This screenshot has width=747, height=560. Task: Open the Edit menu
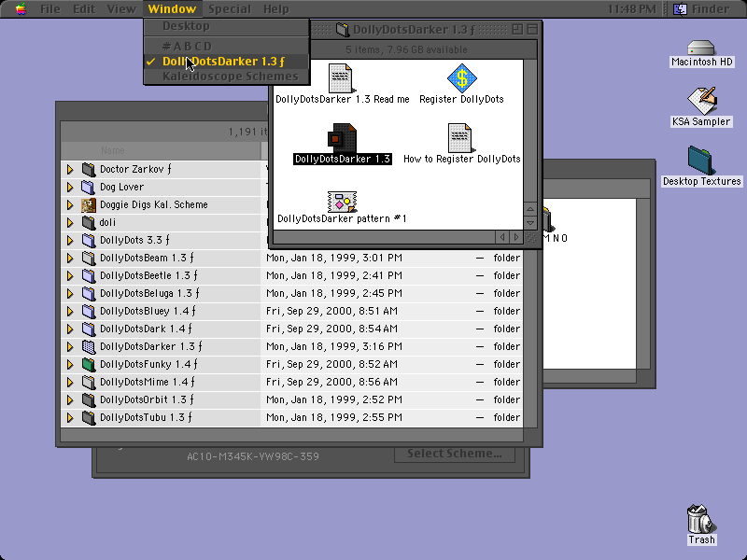pyautogui.click(x=84, y=9)
